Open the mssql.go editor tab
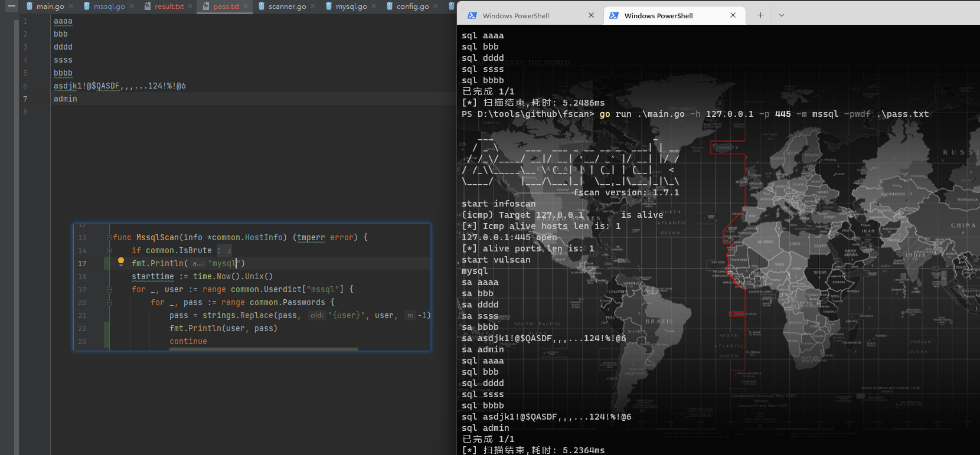This screenshot has height=455, width=980. (x=109, y=6)
